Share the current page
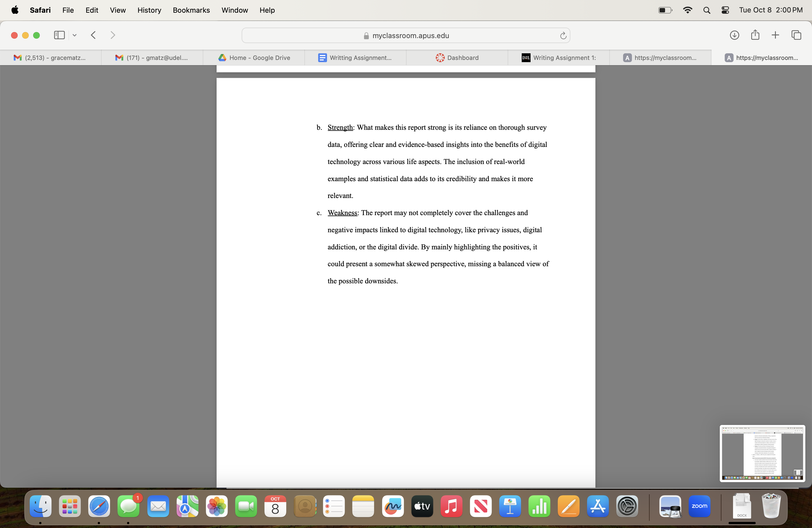Viewport: 812px width, 528px height. click(755, 35)
